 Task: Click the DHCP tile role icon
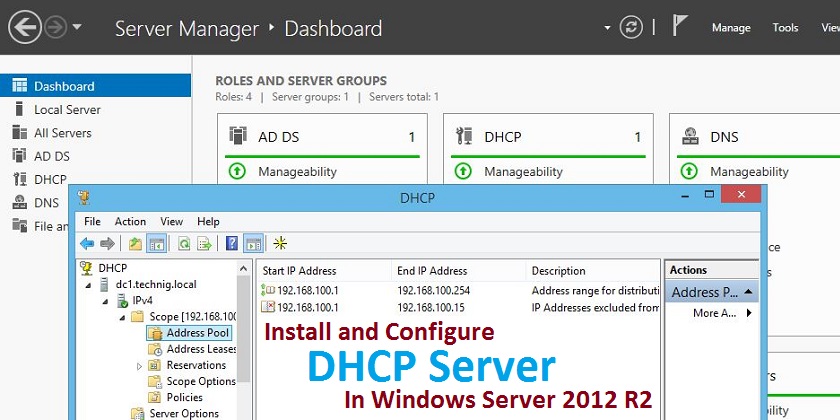pyautogui.click(x=464, y=136)
